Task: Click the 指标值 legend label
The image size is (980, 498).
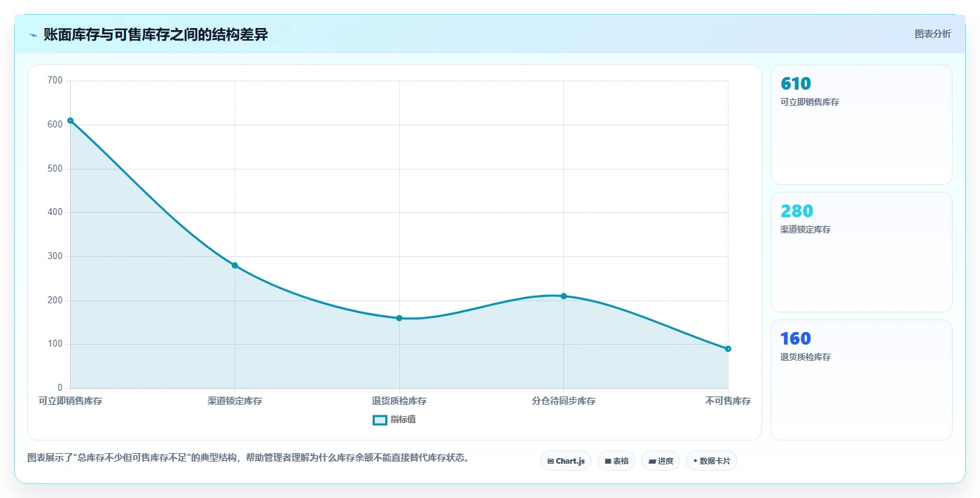Action: [403, 420]
